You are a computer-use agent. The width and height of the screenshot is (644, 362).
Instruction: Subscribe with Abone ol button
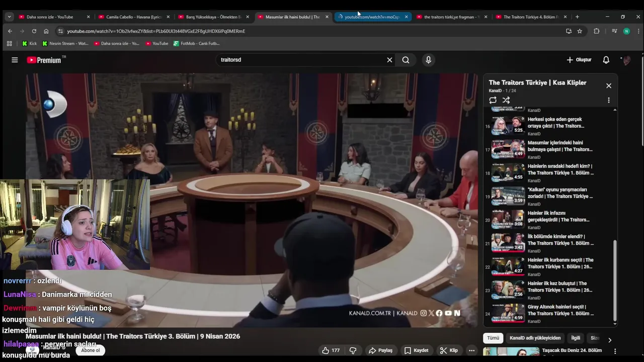click(x=91, y=350)
